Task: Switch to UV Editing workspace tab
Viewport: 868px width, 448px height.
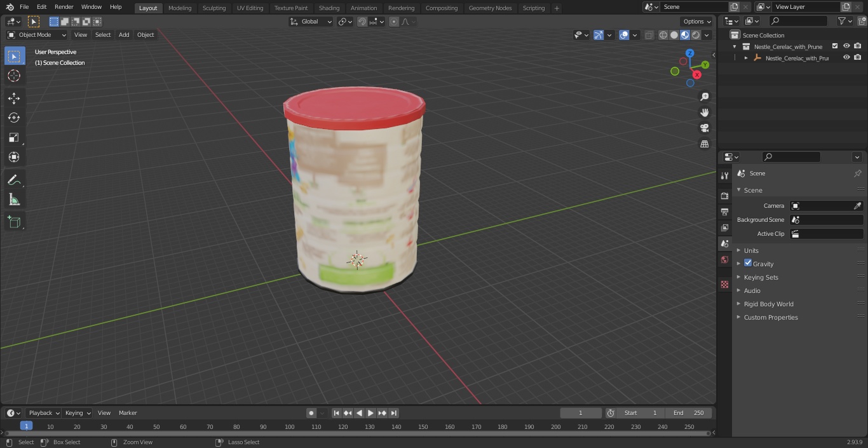Action: click(x=250, y=8)
